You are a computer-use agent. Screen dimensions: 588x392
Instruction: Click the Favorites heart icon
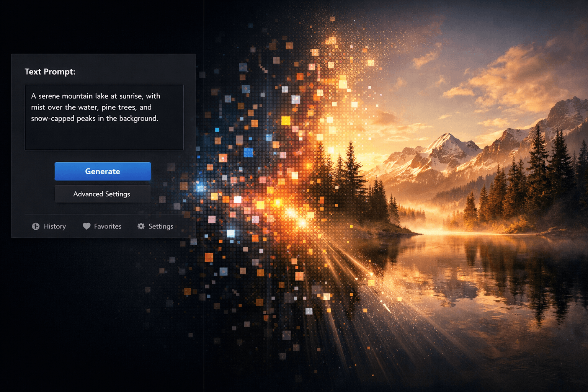tap(87, 226)
